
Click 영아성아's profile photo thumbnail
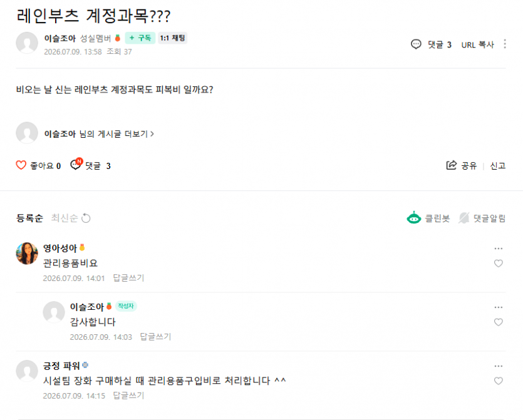point(27,254)
